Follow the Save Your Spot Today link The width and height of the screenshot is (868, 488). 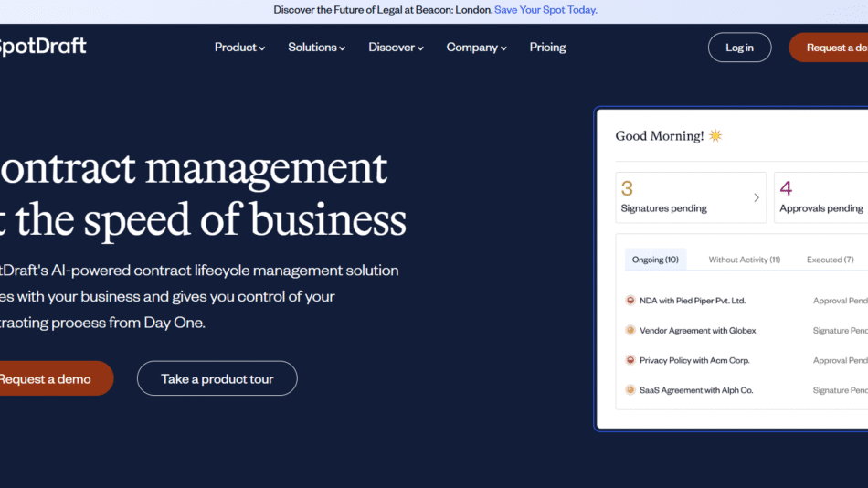(x=545, y=10)
